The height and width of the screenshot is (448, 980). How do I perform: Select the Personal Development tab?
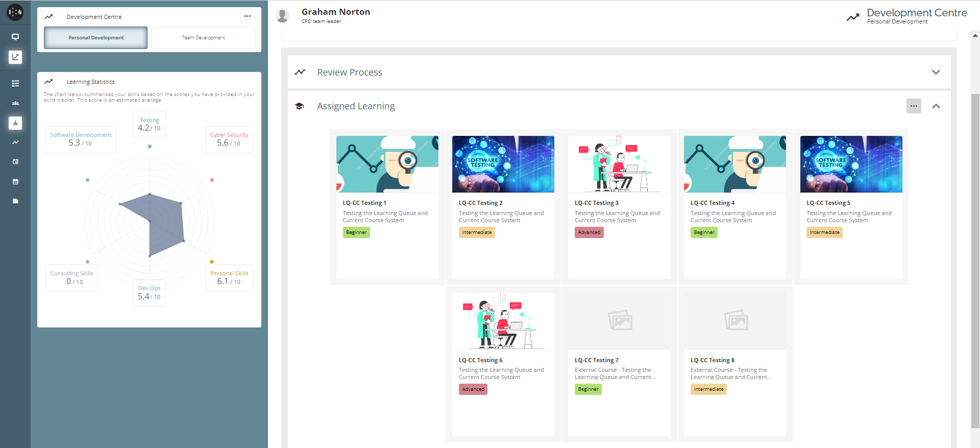96,38
